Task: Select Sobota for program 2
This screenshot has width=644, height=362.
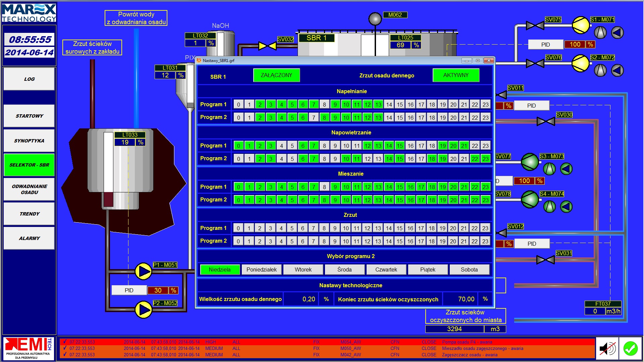Action: (x=469, y=269)
